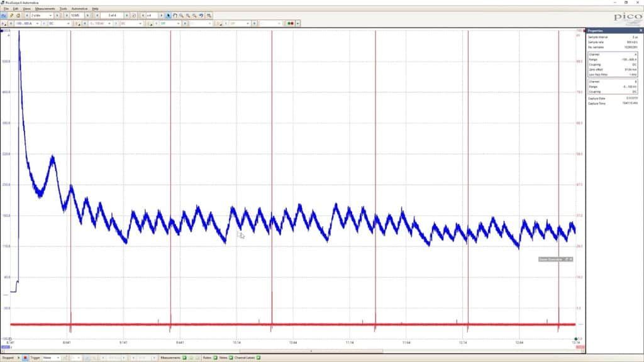Image resolution: width=644 pixels, height=362 pixels.
Task: Undo the last zoom
Action: pyautogui.click(x=201, y=15)
